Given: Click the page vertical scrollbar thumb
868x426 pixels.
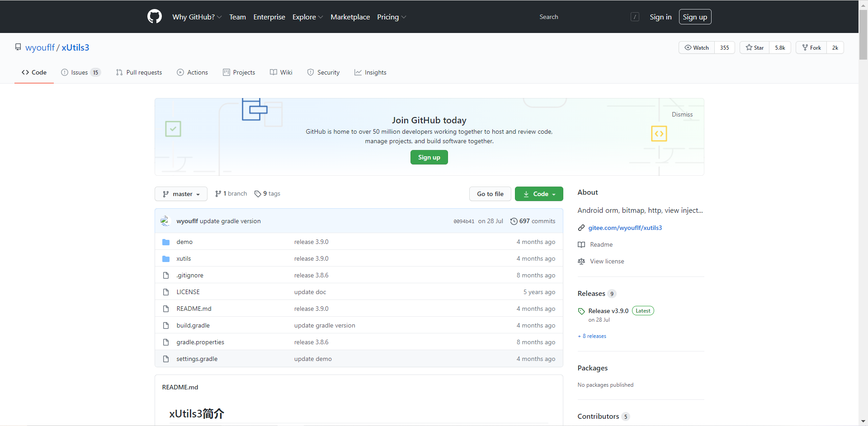Looking at the screenshot, I should coord(863,35).
